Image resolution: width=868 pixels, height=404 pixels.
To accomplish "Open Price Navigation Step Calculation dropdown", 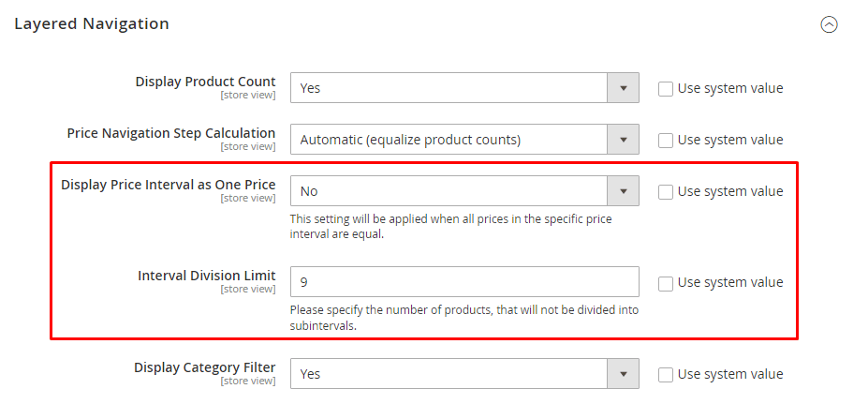I will [464, 140].
